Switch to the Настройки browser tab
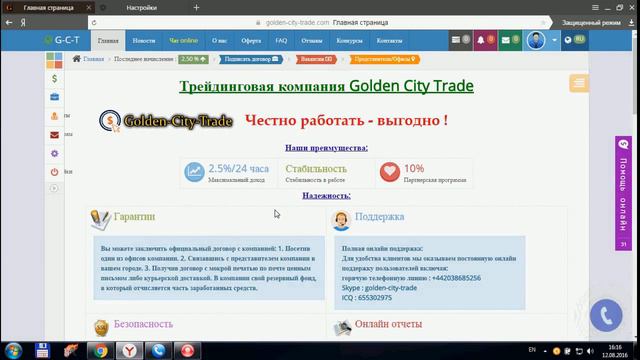 point(141,8)
